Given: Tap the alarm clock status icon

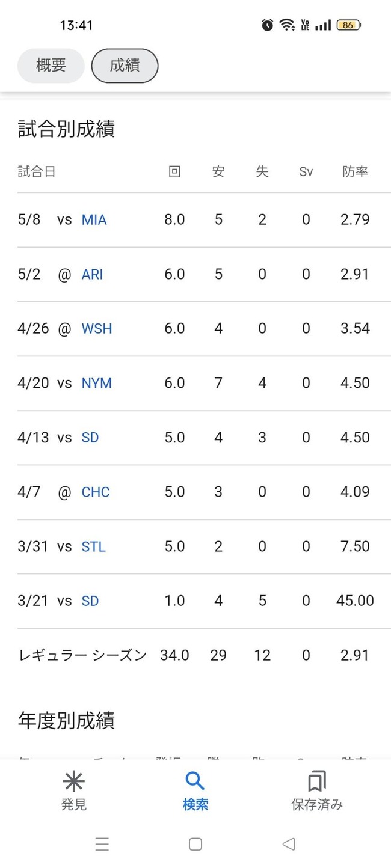Looking at the screenshot, I should point(268,25).
